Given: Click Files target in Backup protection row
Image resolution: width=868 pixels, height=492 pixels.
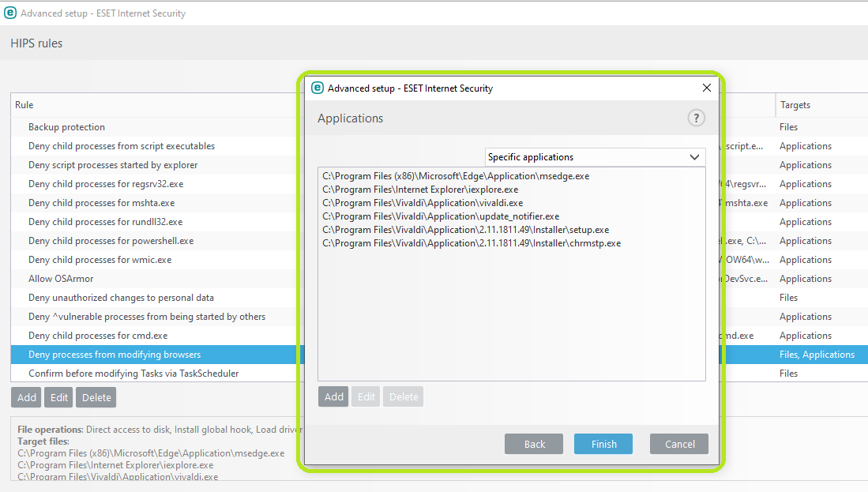Looking at the screenshot, I should [x=788, y=127].
